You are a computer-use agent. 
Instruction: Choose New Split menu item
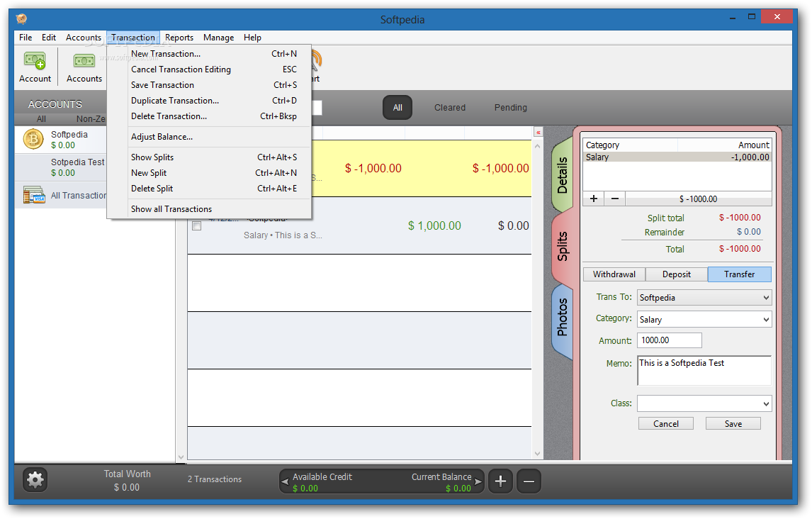(x=209, y=173)
